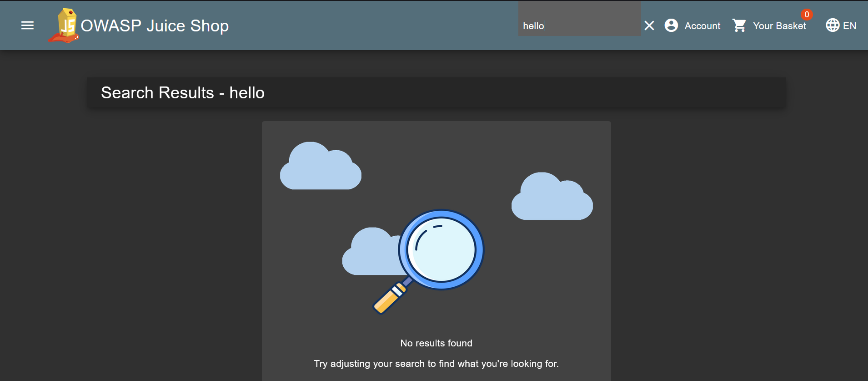868x381 pixels.
Task: Click the top-left cloud illustration
Action: (x=320, y=168)
